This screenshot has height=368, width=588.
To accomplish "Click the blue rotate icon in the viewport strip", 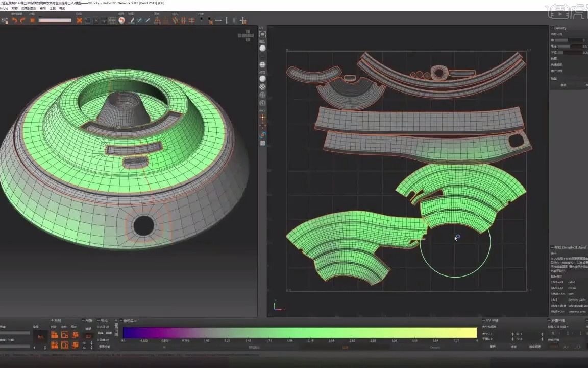I will pyautogui.click(x=262, y=135).
